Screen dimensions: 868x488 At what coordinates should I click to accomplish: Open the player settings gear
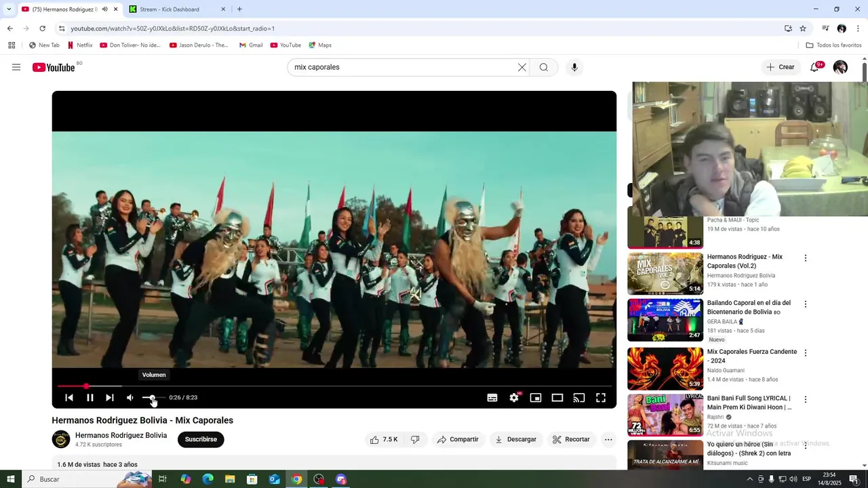pos(514,398)
